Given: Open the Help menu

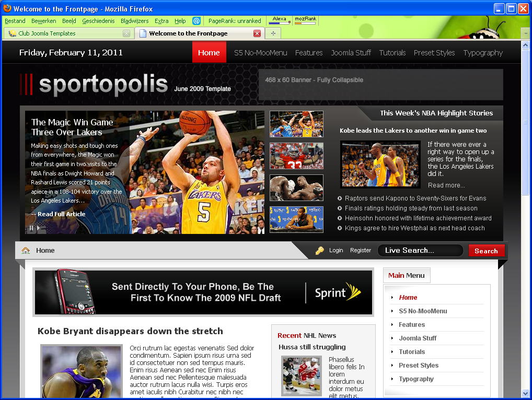Looking at the screenshot, I should 180,21.
